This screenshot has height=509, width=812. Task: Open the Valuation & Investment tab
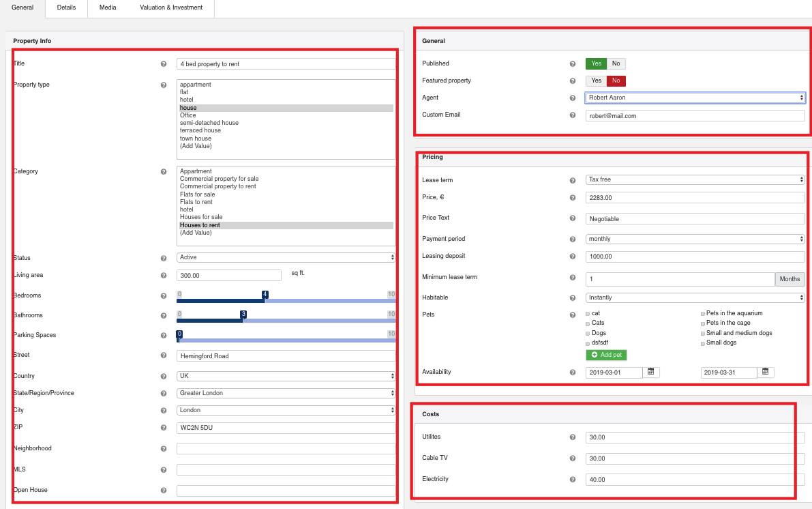pyautogui.click(x=171, y=8)
